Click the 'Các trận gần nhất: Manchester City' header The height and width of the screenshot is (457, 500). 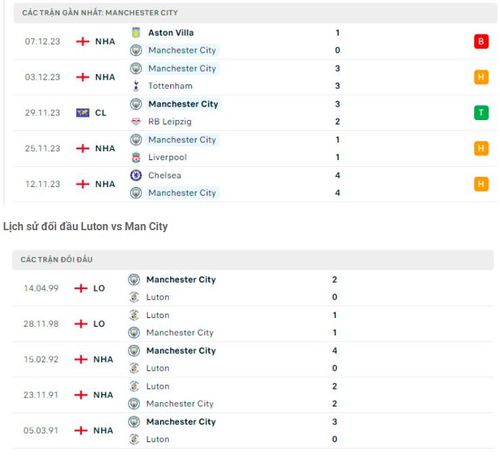point(255,13)
